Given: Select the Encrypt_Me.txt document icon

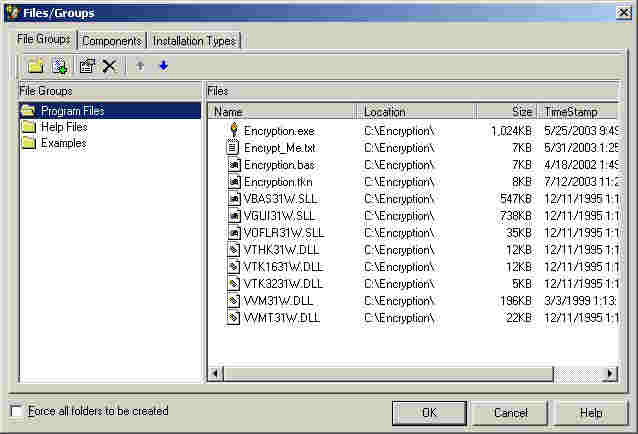Looking at the screenshot, I should click(233, 147).
